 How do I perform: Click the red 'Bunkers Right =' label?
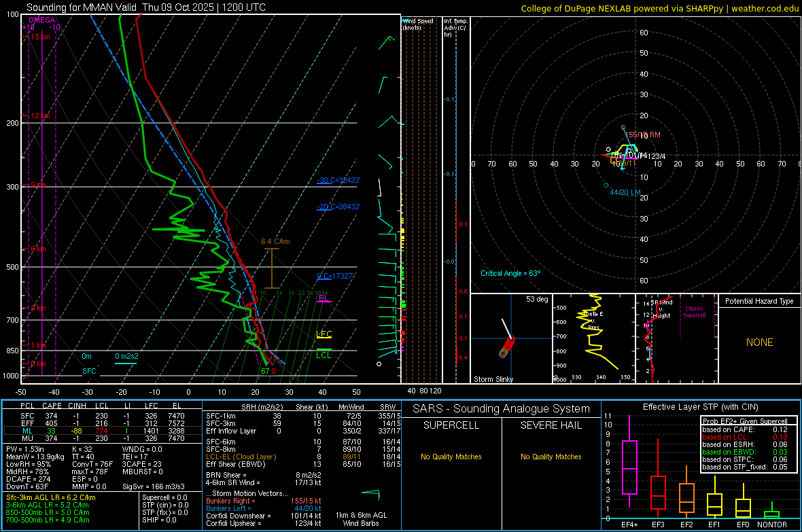point(230,501)
